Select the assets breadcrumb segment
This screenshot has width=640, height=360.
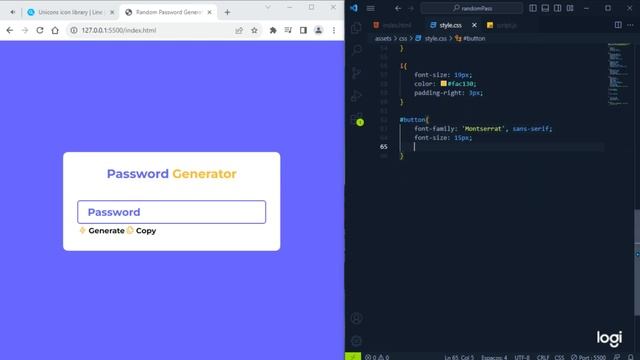pyautogui.click(x=383, y=38)
